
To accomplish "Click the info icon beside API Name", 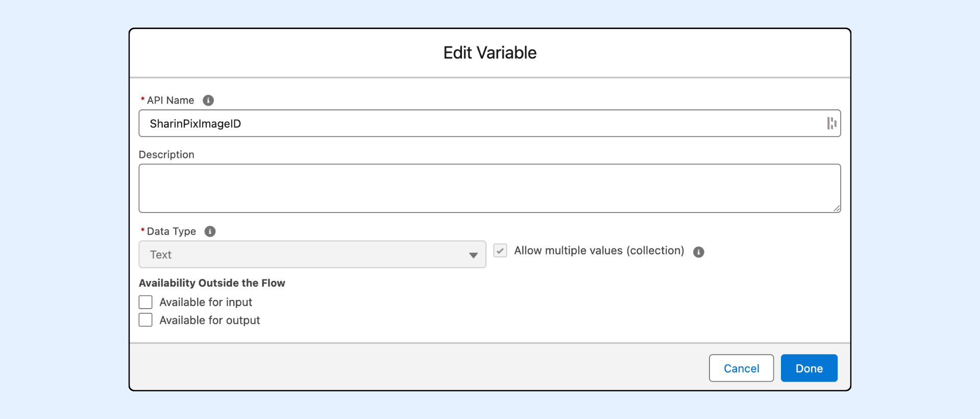I will coord(208,100).
